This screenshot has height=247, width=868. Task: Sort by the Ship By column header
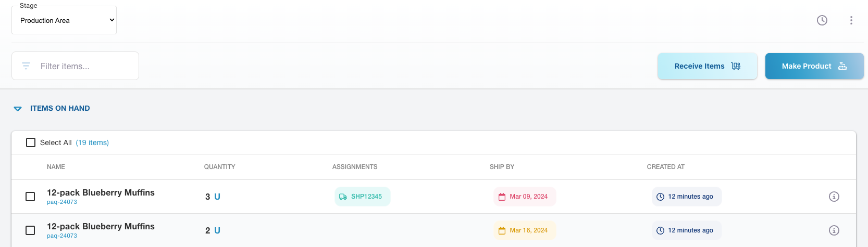501,167
